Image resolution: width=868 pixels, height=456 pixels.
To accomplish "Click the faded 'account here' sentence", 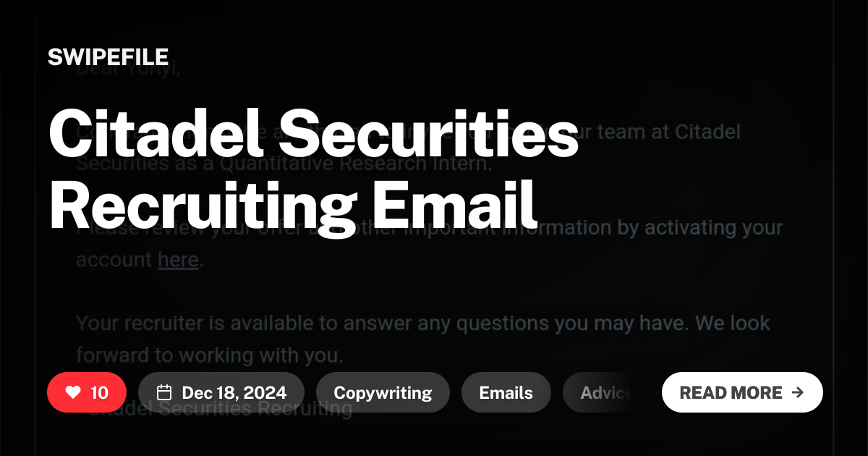I will coord(137,259).
